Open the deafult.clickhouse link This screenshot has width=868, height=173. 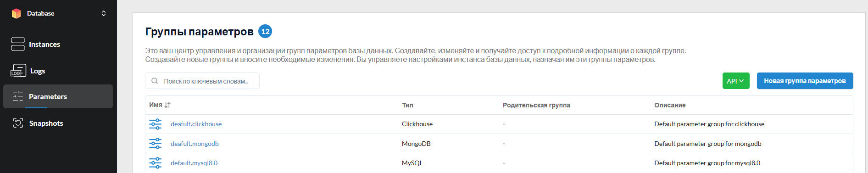(x=196, y=124)
